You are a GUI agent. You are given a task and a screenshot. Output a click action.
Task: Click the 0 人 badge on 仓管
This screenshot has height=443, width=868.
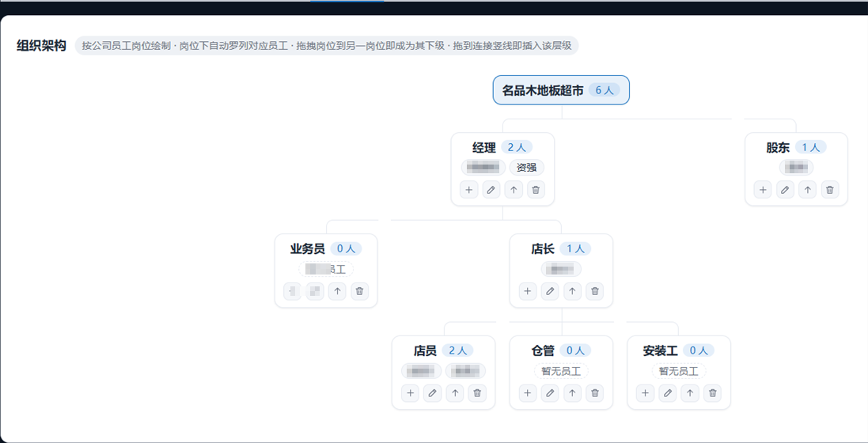pyautogui.click(x=575, y=350)
